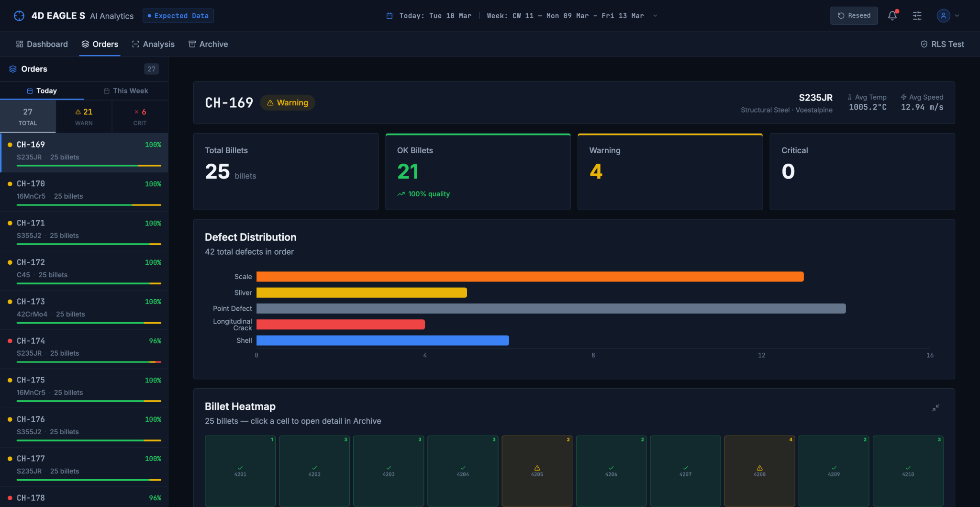Click the Reseed button

pos(854,16)
